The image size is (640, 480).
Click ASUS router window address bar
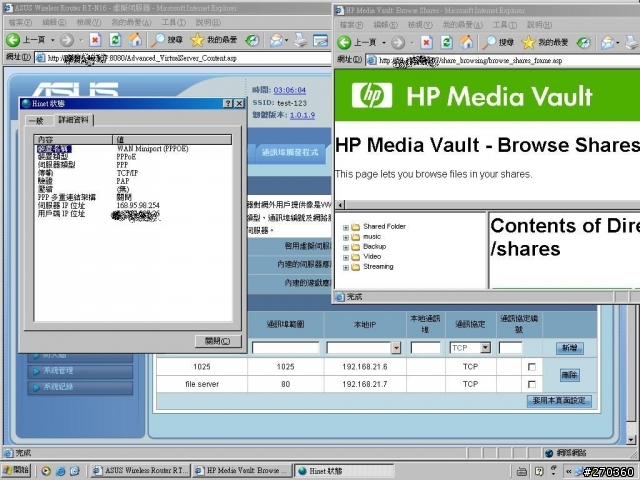pos(183,58)
